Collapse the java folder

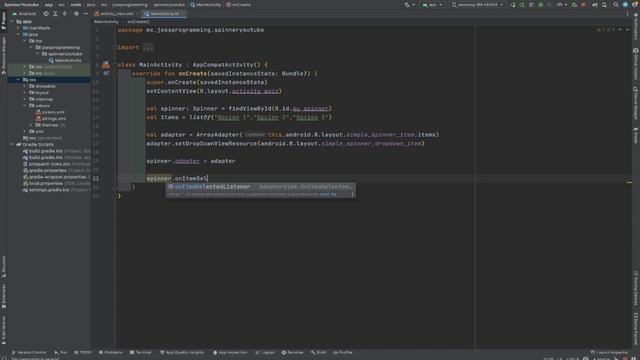coord(19,35)
